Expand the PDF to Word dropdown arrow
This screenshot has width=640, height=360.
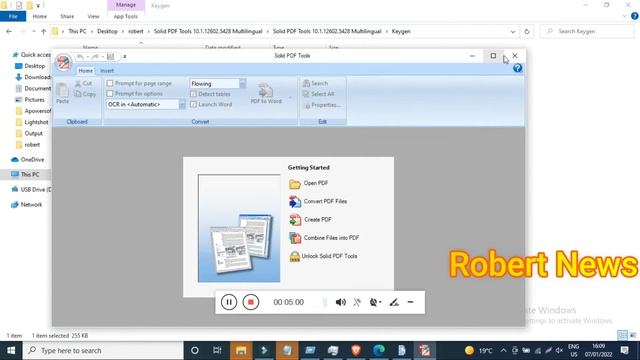point(290,98)
